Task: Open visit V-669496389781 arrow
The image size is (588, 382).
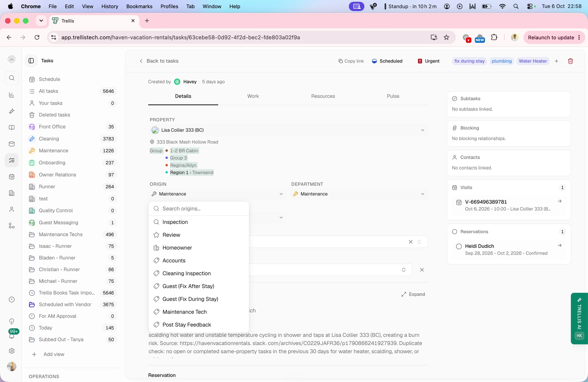Action: [559, 201]
